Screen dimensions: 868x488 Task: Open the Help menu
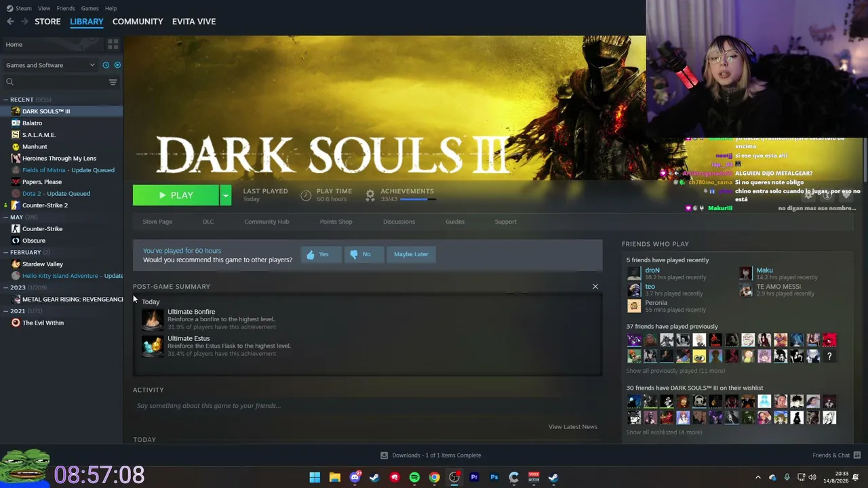point(111,8)
